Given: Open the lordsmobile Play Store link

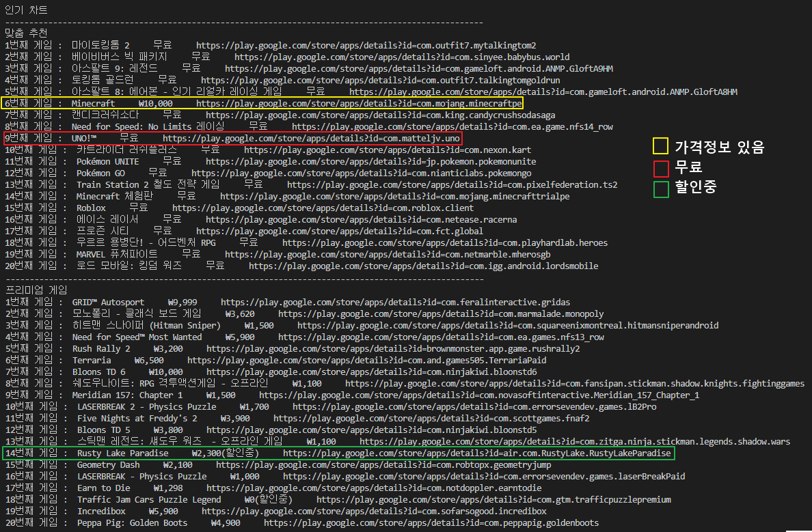Looking at the screenshot, I should coord(424,266).
